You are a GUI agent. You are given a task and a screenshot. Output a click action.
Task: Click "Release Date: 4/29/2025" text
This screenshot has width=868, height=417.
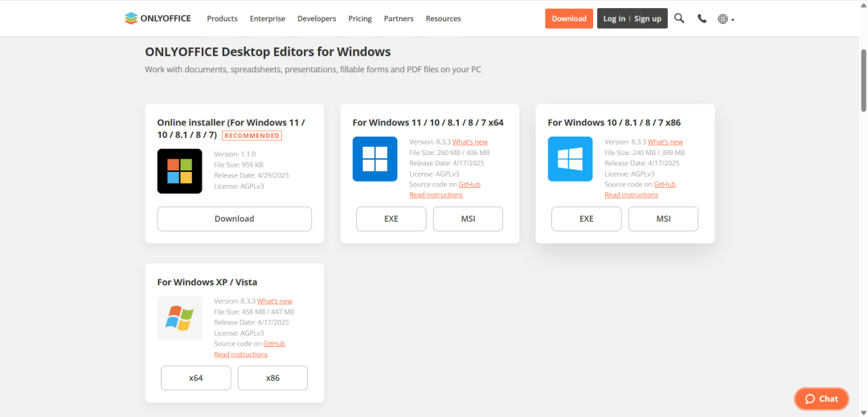pyautogui.click(x=252, y=175)
